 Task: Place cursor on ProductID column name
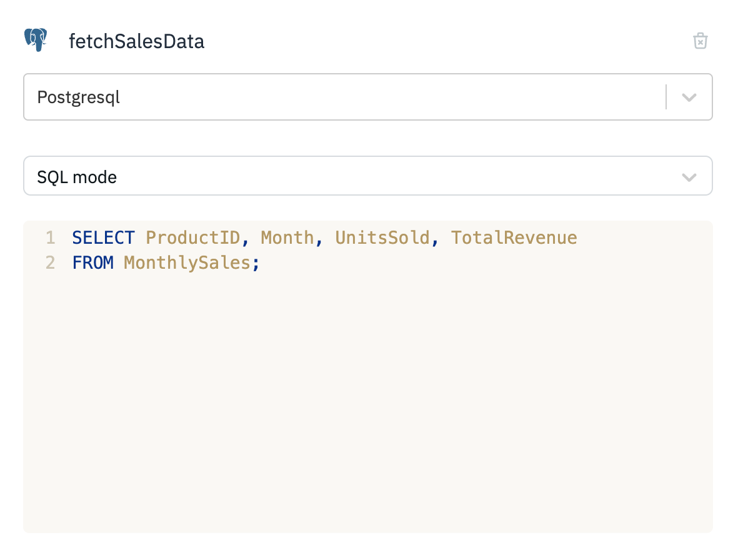click(192, 238)
